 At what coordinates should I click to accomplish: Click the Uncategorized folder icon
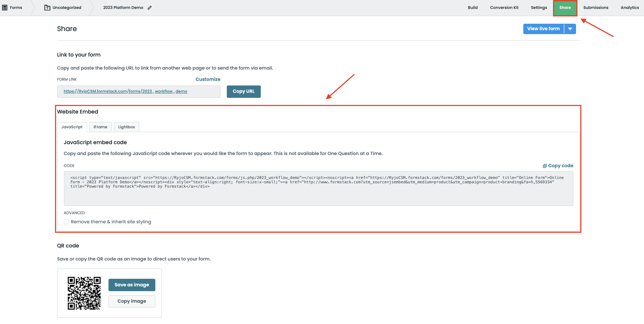click(47, 7)
